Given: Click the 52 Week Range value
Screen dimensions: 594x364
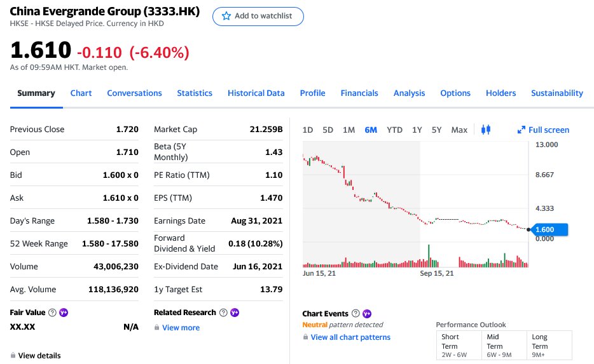Looking at the screenshot, I should coord(110,244).
